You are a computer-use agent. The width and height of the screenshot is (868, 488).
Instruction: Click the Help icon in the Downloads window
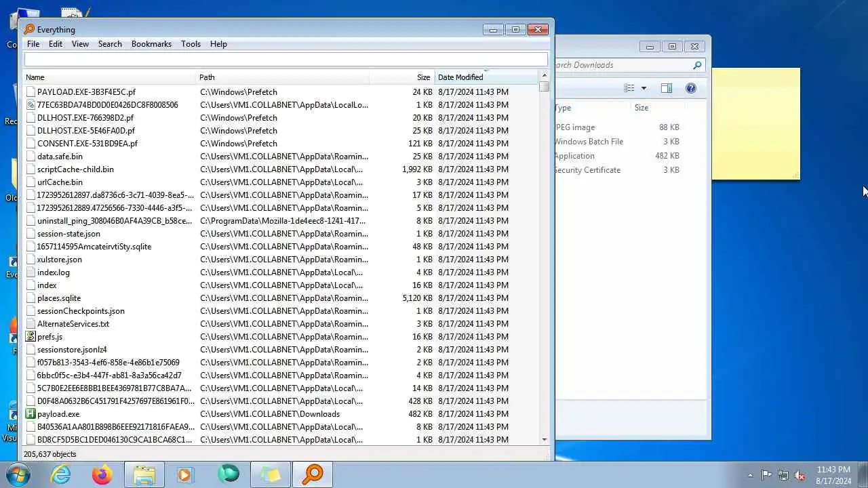[x=691, y=88]
